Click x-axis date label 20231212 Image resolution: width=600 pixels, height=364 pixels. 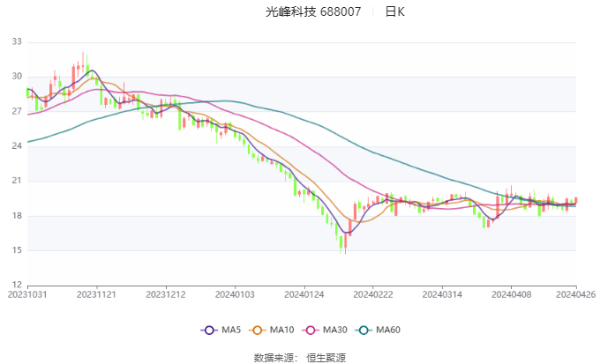[x=166, y=294]
